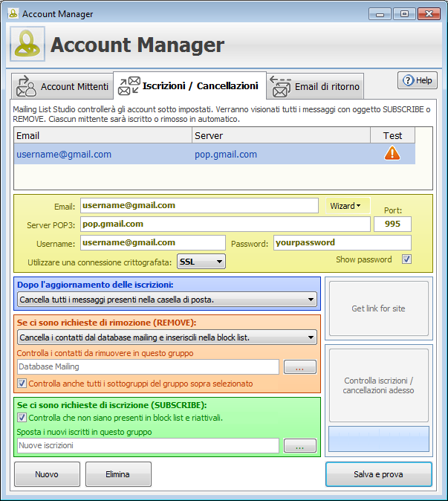Open the Account Mittenti tab
The width and height of the screenshot is (448, 501).
click(x=62, y=87)
